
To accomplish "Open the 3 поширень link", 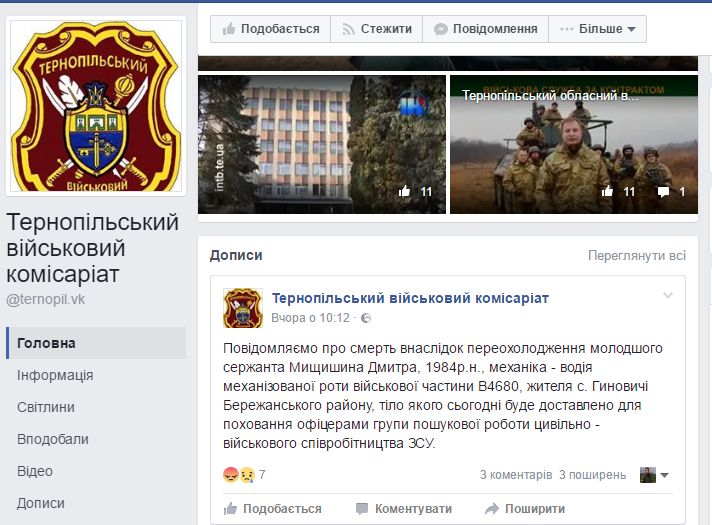I will coord(592,475).
